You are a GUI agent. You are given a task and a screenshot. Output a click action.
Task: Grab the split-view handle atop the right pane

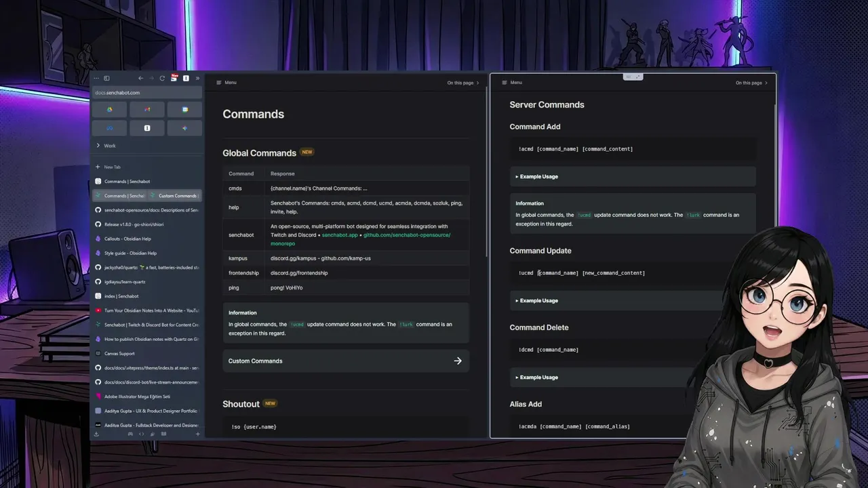(633, 77)
